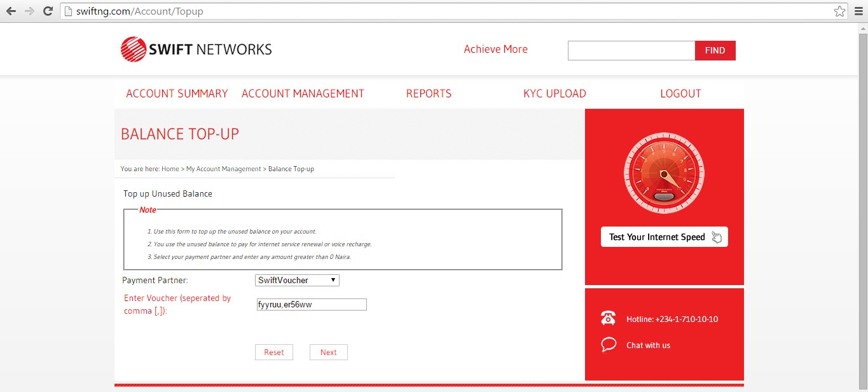Screen dimensions: 868x392
Task: Click the bookmark star in address bar
Action: (x=840, y=10)
